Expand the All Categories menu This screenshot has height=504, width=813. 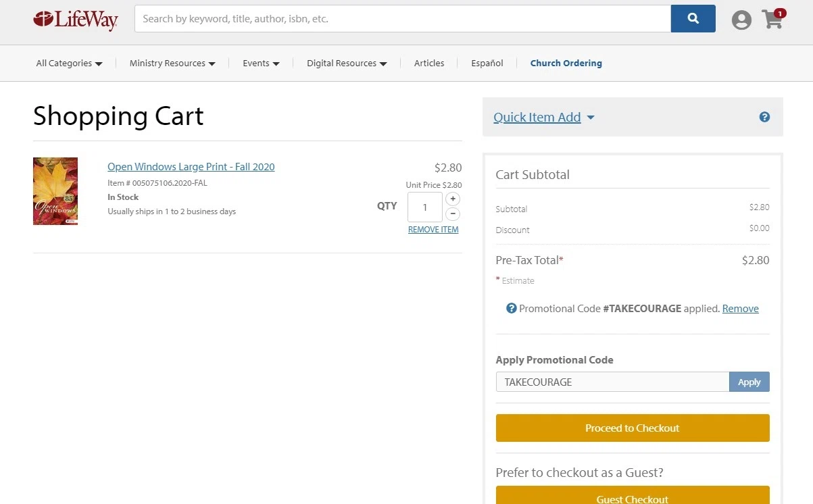(69, 63)
